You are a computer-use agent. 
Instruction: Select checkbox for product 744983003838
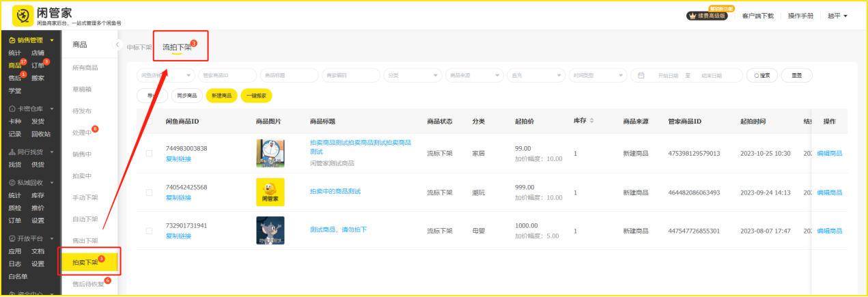click(150, 154)
